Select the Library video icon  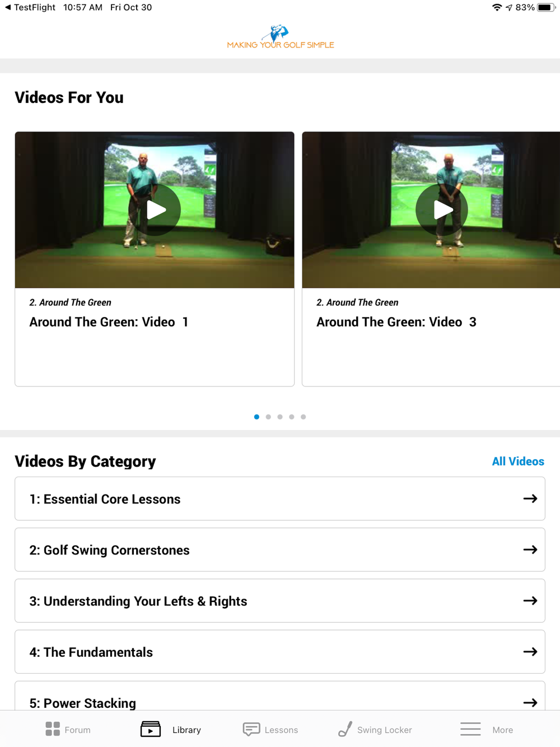[150, 729]
